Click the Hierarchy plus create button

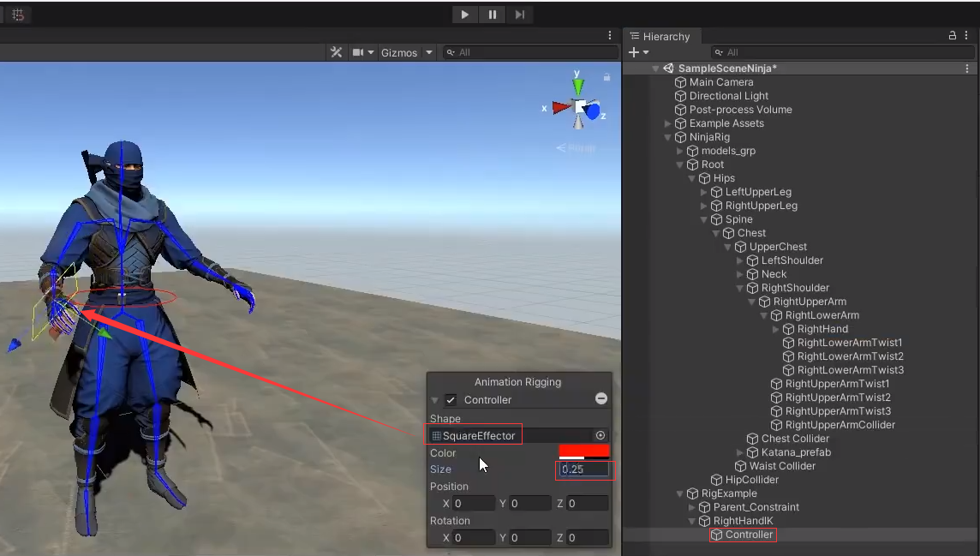coord(634,52)
